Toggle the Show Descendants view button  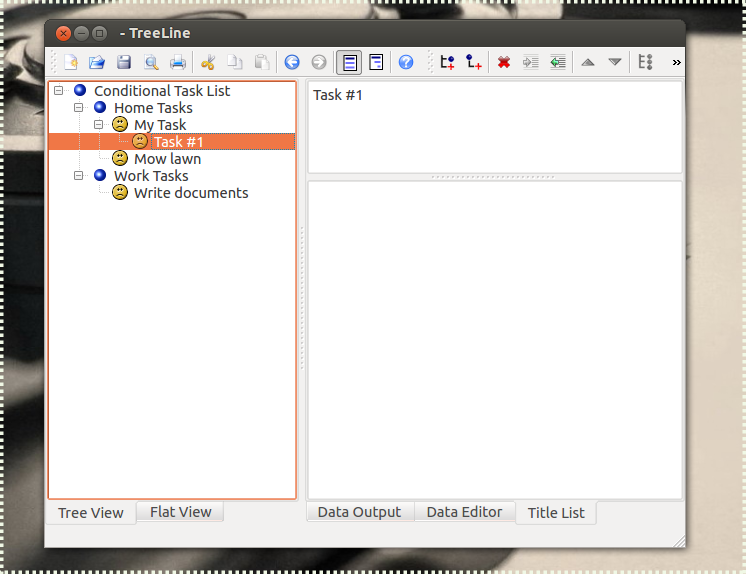pos(376,62)
